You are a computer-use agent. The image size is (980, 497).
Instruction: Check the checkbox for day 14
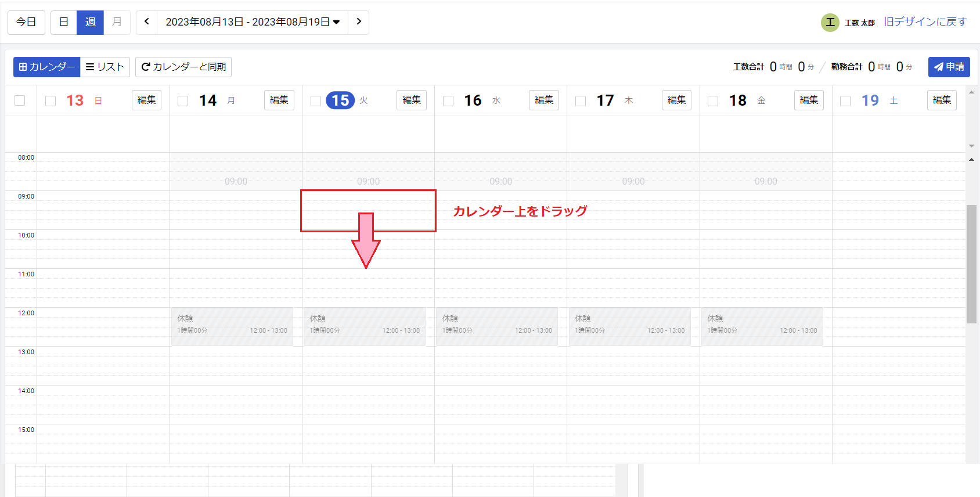point(183,101)
